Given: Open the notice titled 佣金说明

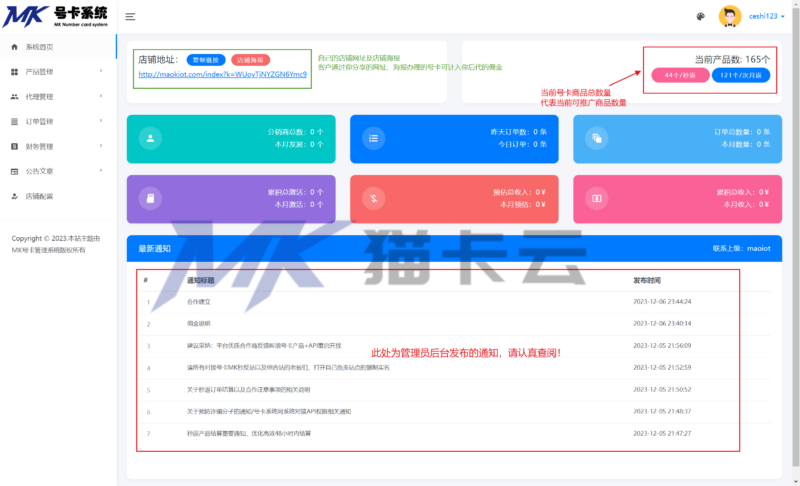Looking at the screenshot, I should point(198,324).
